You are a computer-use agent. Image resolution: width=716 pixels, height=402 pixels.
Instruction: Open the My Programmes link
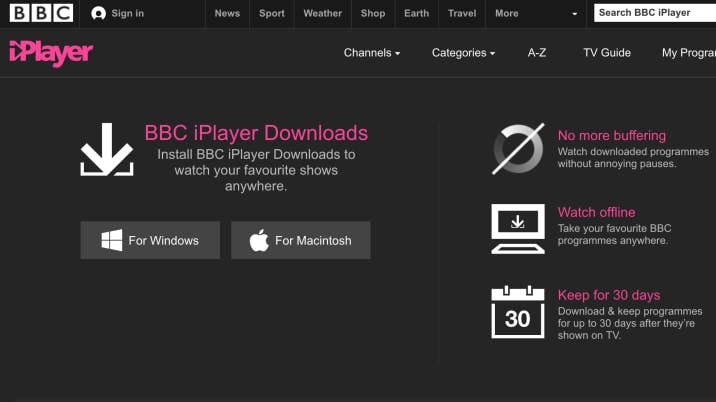[x=689, y=53]
